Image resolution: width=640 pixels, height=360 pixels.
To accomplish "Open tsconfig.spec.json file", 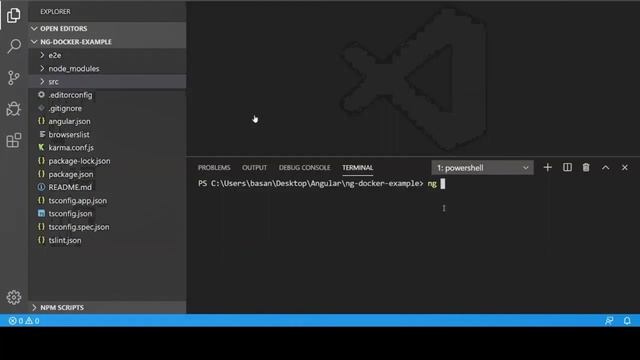I will 79,227.
